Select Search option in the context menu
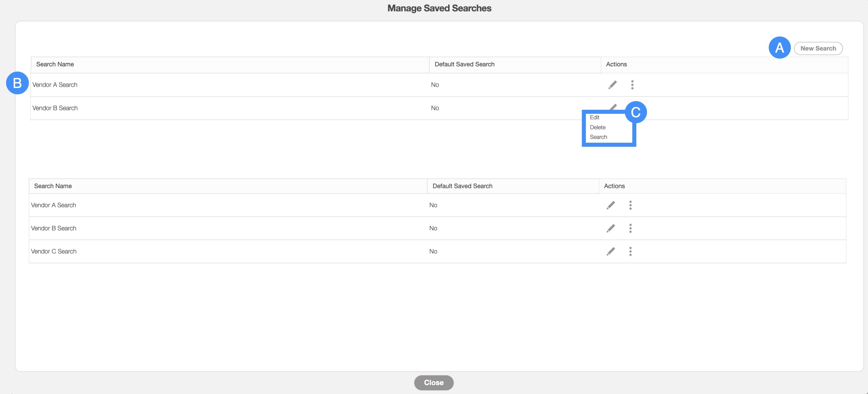 pyautogui.click(x=598, y=137)
